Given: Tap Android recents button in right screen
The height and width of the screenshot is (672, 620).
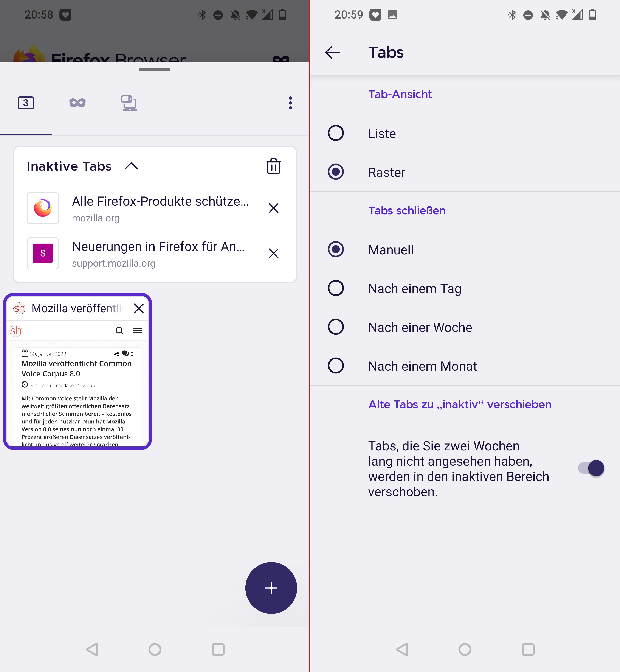Looking at the screenshot, I should point(528,650).
